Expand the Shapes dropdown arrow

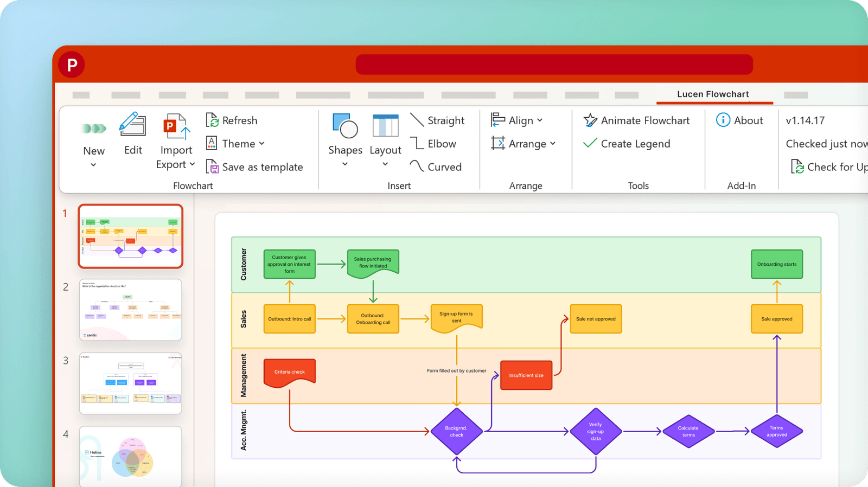click(x=345, y=164)
